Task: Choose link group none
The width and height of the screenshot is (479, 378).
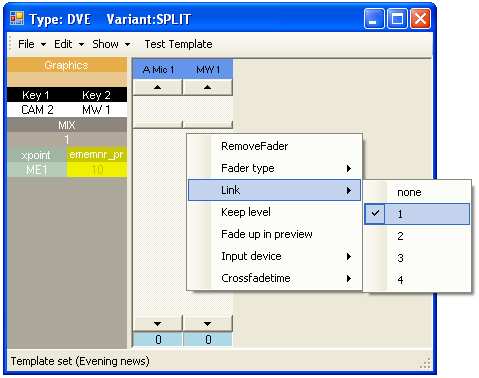Action: click(417, 192)
